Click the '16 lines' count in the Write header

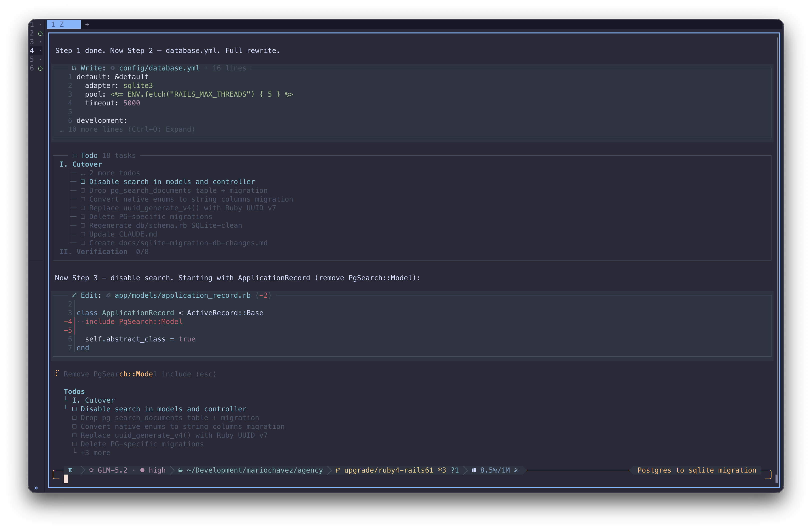point(229,68)
